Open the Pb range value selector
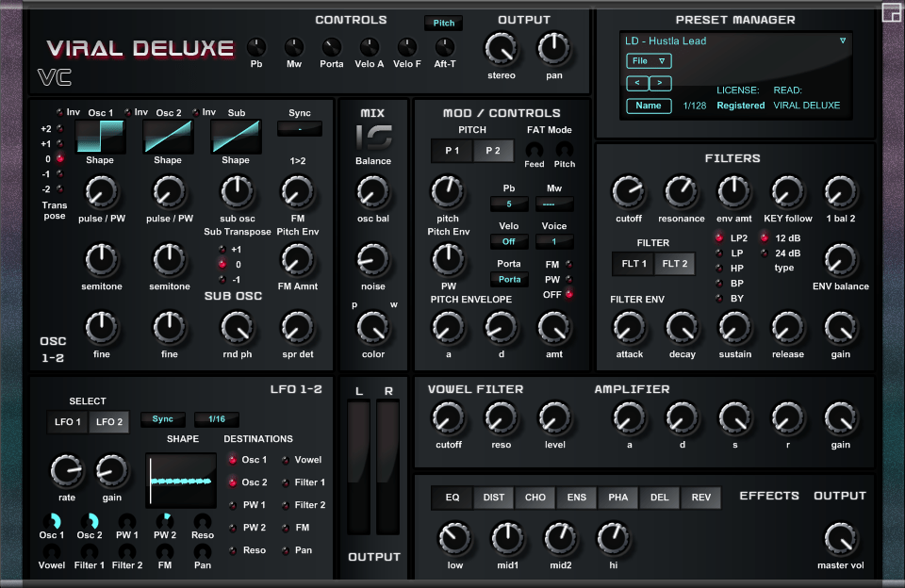 509,204
